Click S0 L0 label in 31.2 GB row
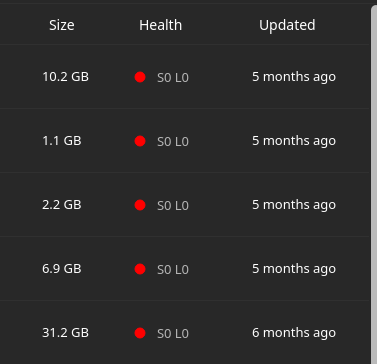 [173, 334]
